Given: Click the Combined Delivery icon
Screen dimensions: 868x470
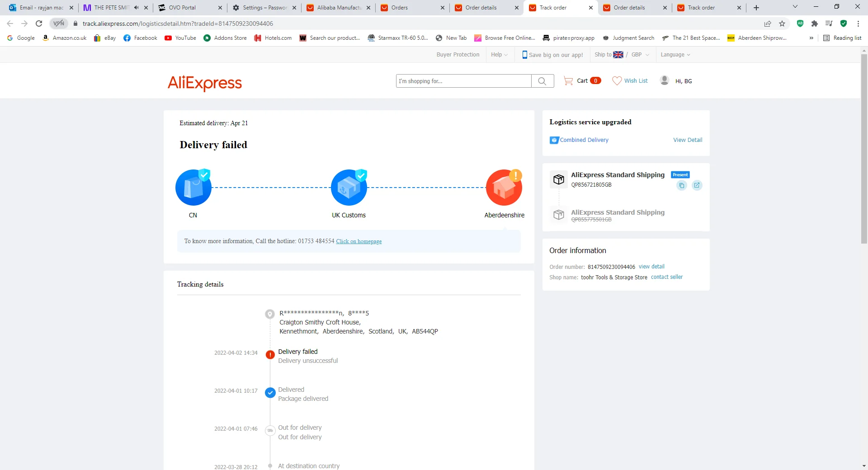Looking at the screenshot, I should point(554,140).
